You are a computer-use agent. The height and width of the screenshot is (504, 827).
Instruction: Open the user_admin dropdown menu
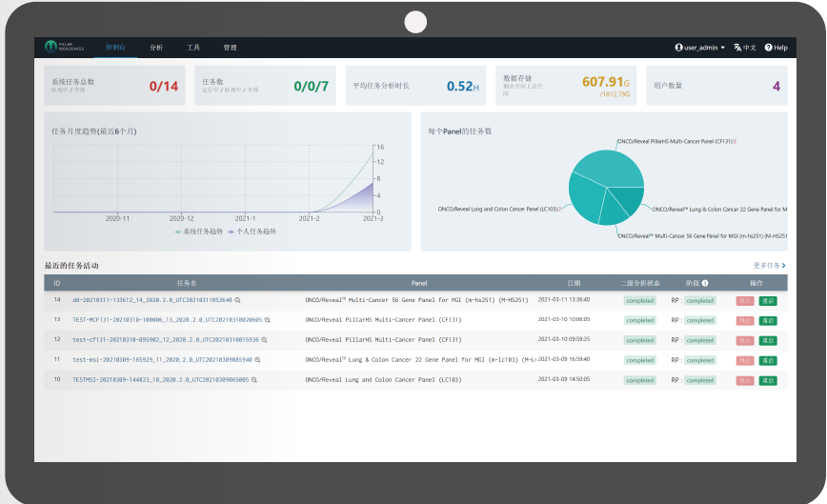pos(700,48)
